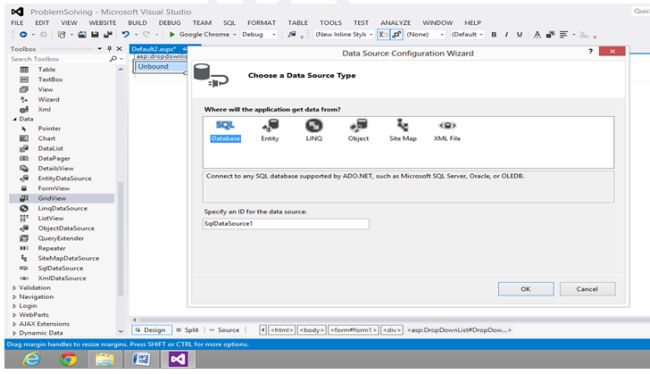Toggle Underline formatting in toolbar
Viewport: 650px width, 374px height.
tap(519, 35)
